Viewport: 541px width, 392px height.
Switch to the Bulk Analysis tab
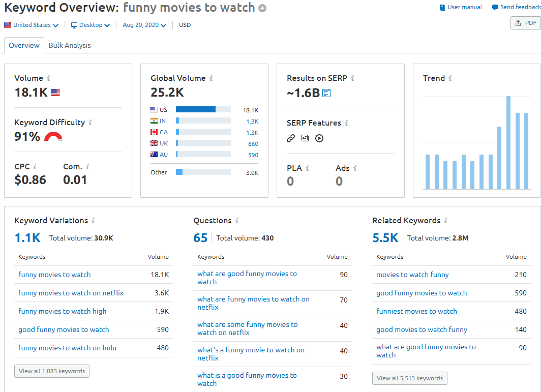tap(70, 45)
